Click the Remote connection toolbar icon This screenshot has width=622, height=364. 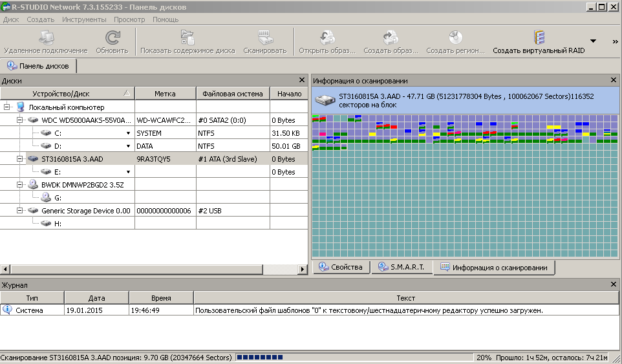(46, 37)
